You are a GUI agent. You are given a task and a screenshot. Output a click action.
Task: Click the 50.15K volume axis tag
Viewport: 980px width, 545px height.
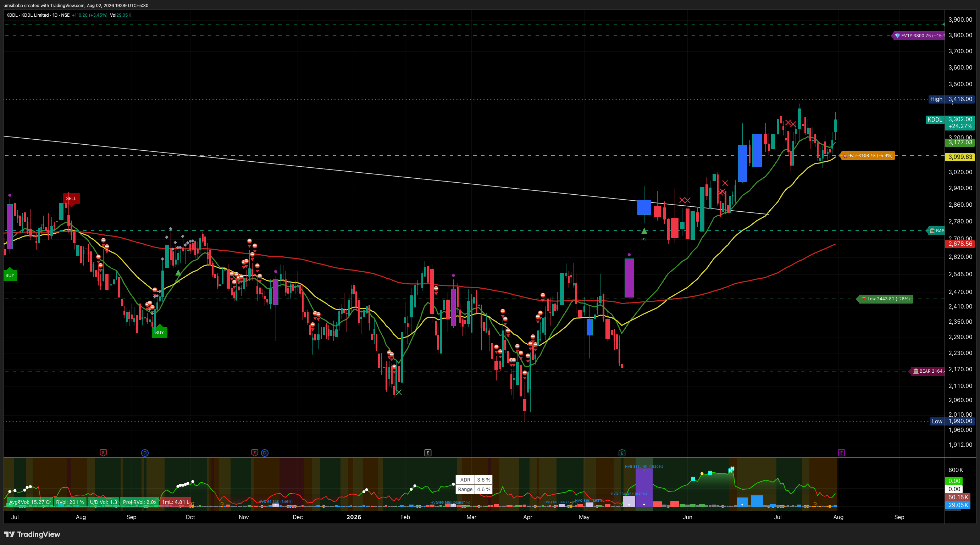point(958,497)
